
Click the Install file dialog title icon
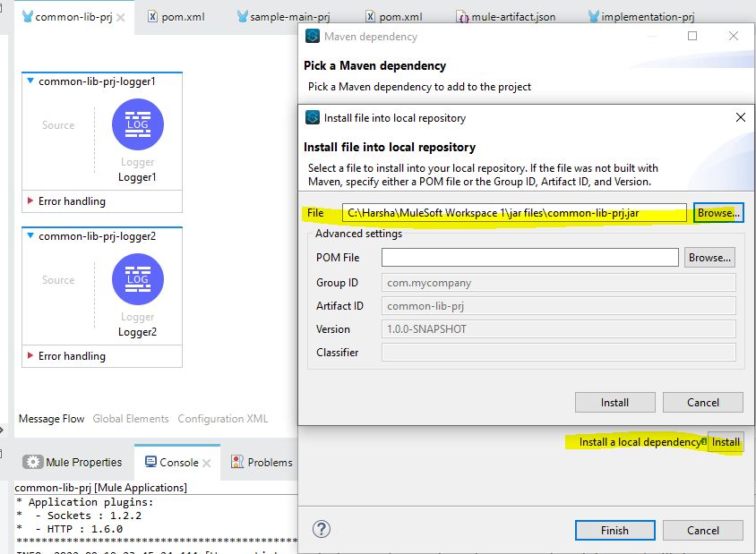click(x=313, y=117)
